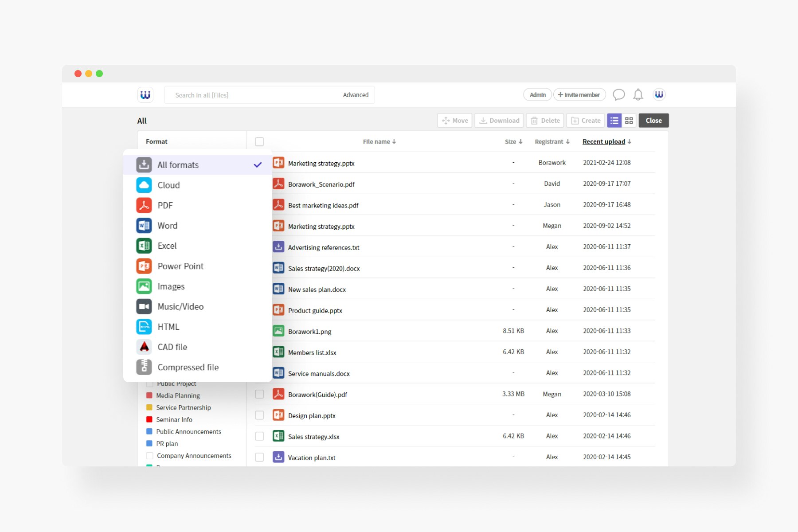798x532 pixels.
Task: Sort by Size column
Action: tap(513, 142)
